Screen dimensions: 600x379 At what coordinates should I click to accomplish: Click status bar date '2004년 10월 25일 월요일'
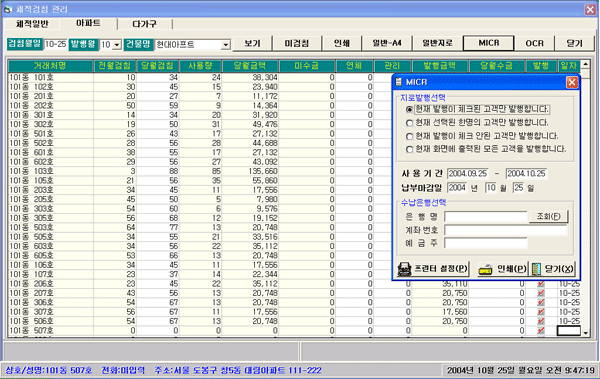click(x=495, y=370)
